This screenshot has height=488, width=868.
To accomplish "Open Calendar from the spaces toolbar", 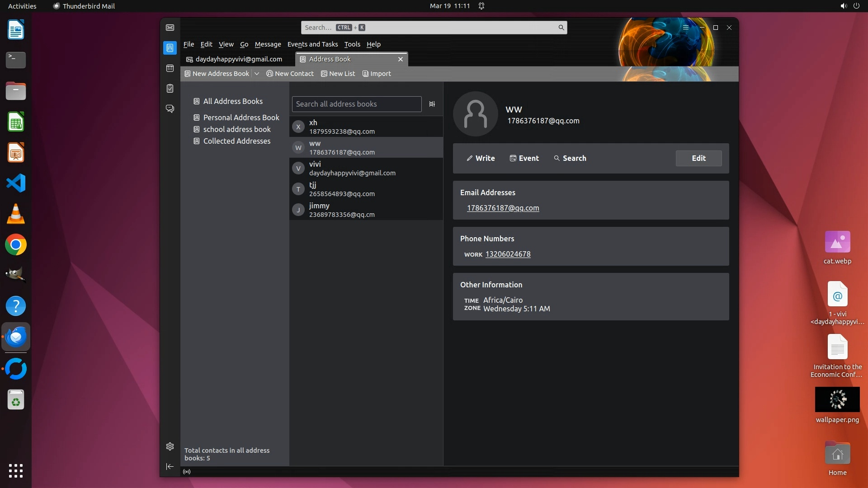I will [x=170, y=68].
